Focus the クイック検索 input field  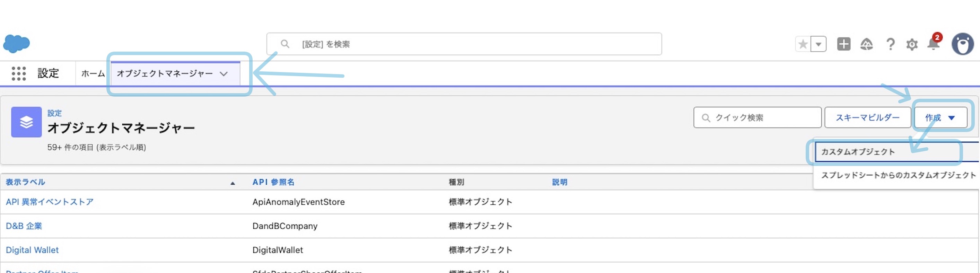(757, 117)
